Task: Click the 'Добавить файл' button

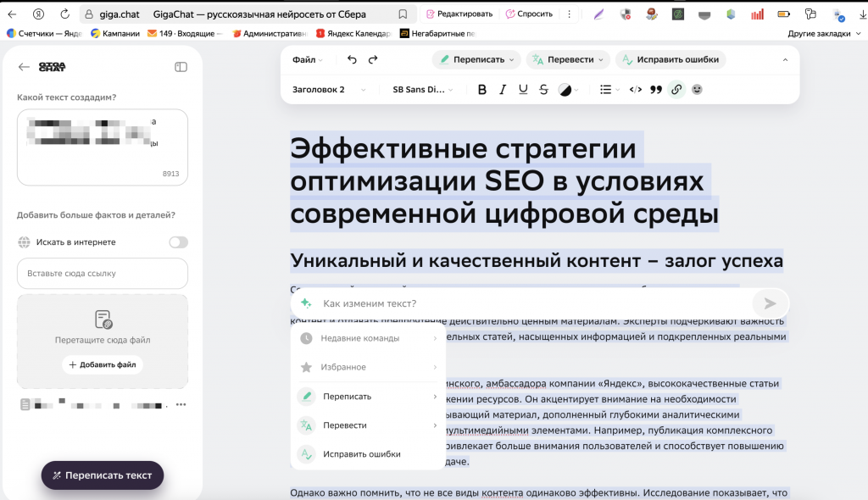Action: click(x=102, y=365)
